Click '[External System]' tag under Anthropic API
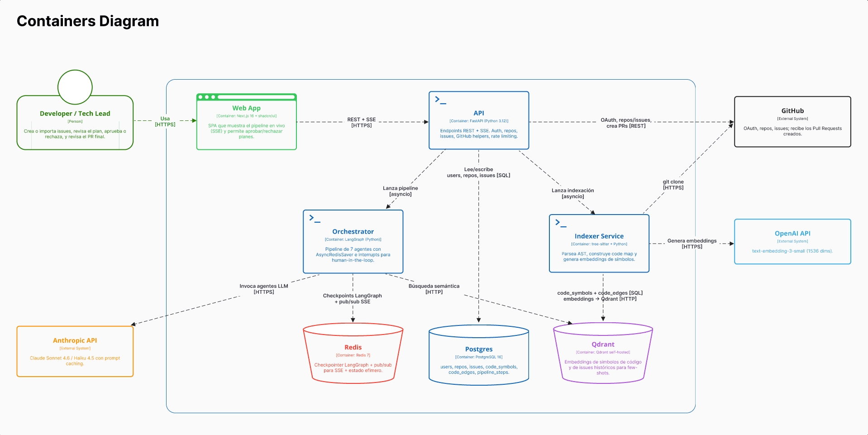This screenshot has height=435, width=868. click(x=75, y=349)
